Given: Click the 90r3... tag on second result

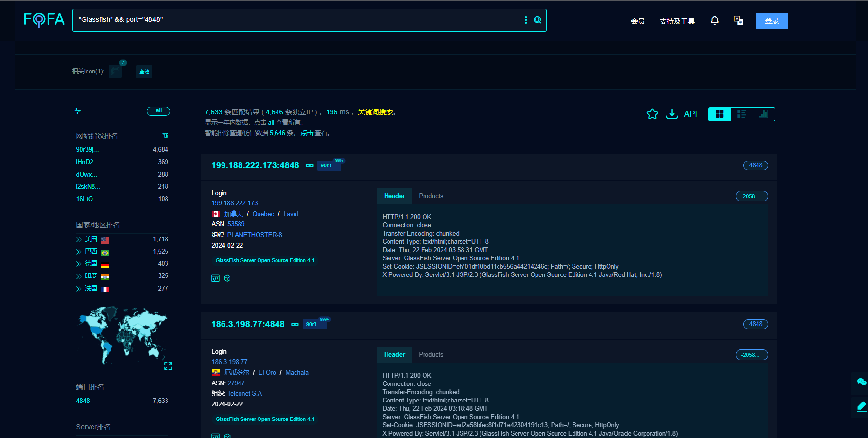Looking at the screenshot, I should coord(314,324).
